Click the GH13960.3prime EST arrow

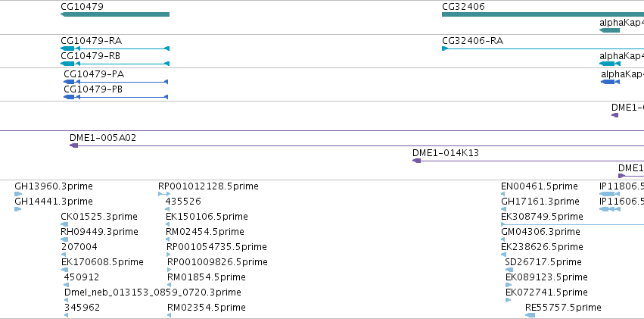pyautogui.click(x=18, y=194)
